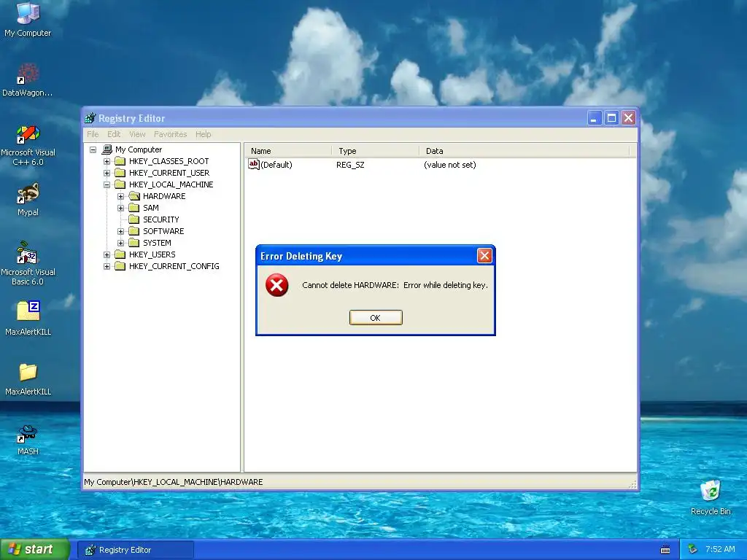Select HKEY_CURRENT_CONFIG tree item

click(174, 266)
